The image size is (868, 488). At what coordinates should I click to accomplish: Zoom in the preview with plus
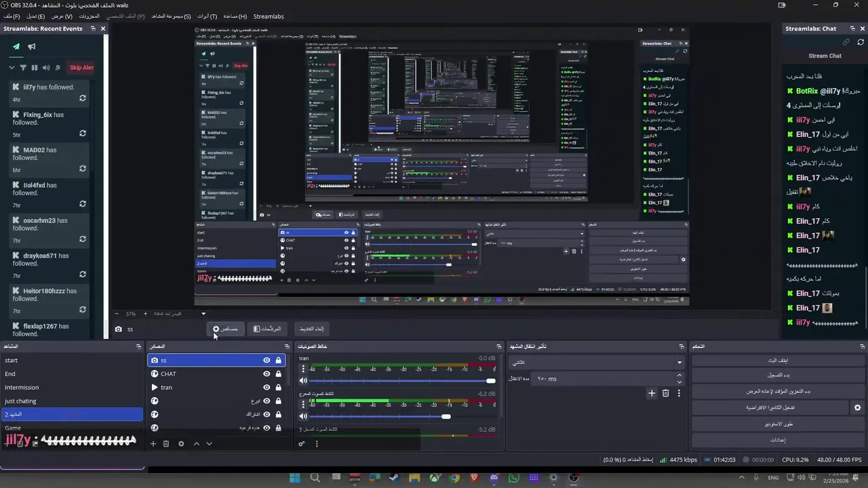coord(145,314)
